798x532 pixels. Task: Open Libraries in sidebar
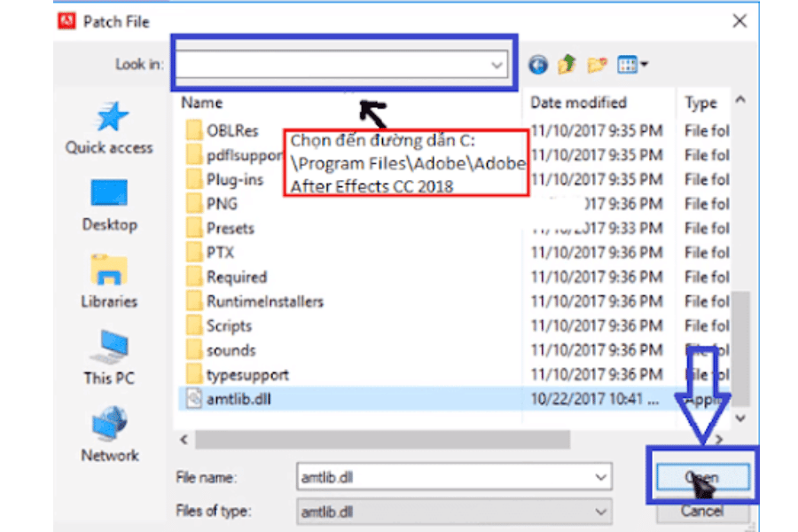[x=109, y=281]
